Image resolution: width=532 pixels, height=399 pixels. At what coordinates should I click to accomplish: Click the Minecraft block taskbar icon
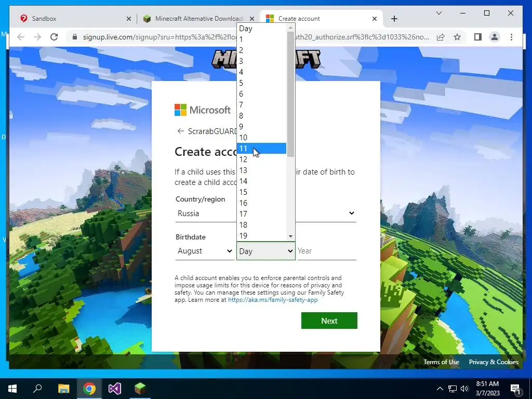click(140, 389)
